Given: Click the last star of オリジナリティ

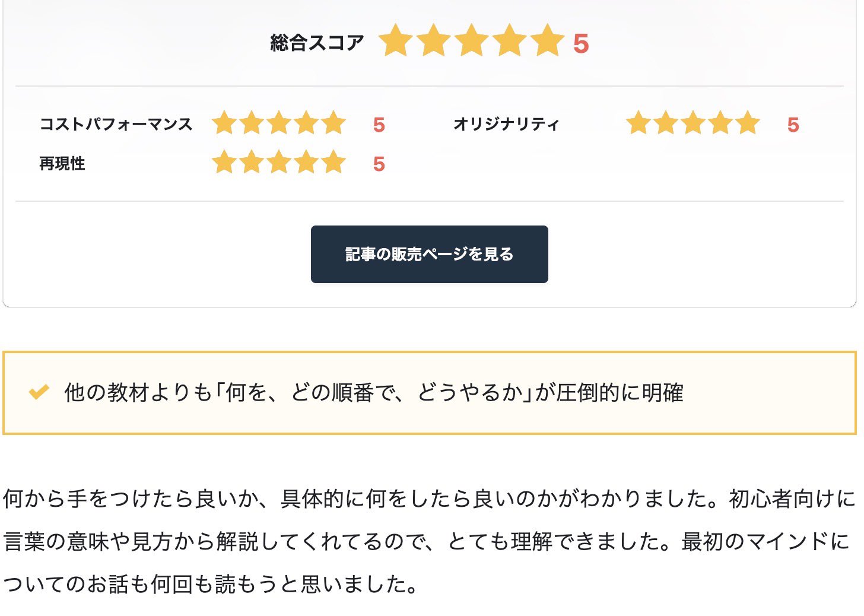Looking at the screenshot, I should pos(748,123).
